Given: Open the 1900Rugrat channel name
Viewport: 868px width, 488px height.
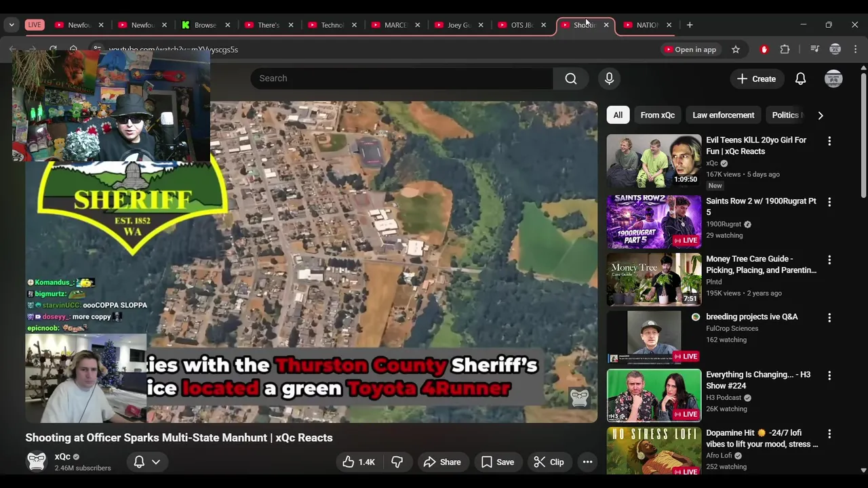Looking at the screenshot, I should coord(724,224).
